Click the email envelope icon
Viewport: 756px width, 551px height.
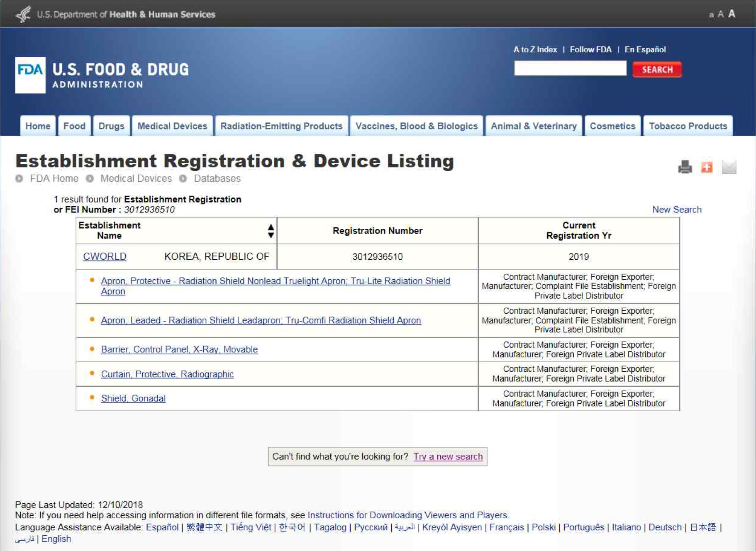tap(729, 167)
